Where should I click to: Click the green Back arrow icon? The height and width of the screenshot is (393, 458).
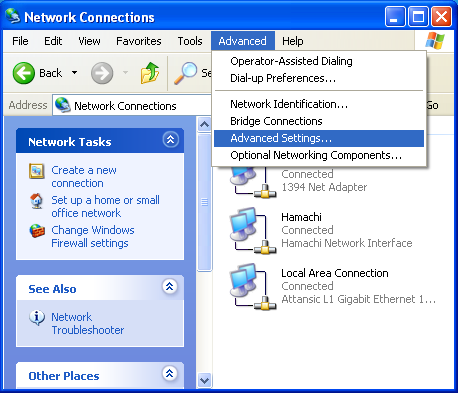tap(24, 73)
